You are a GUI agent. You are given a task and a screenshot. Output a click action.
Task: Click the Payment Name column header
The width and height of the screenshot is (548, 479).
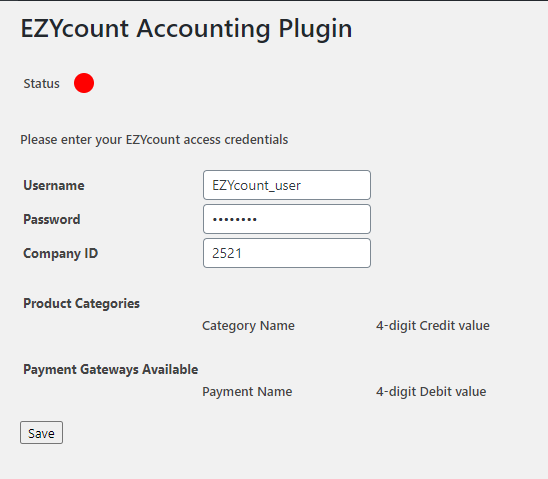point(247,392)
